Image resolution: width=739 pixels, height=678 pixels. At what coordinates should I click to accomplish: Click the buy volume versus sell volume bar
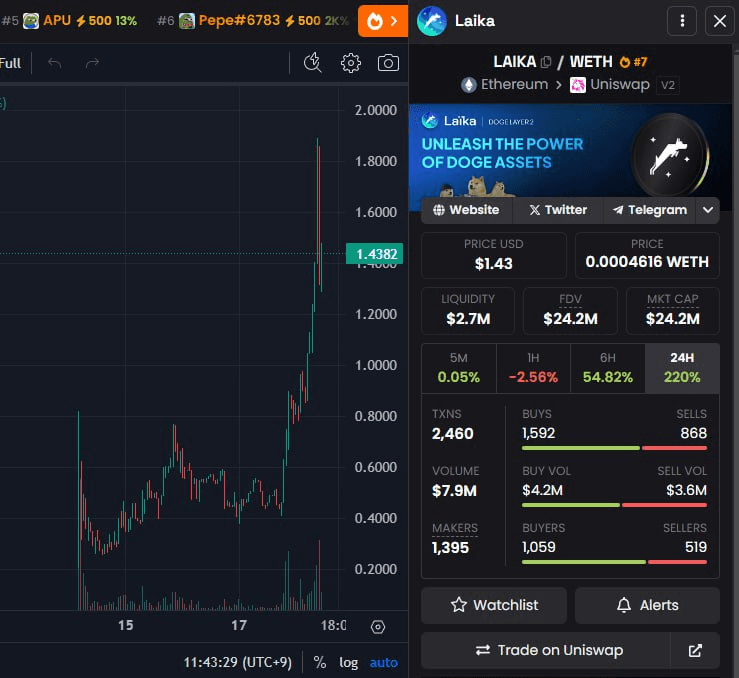click(x=614, y=505)
